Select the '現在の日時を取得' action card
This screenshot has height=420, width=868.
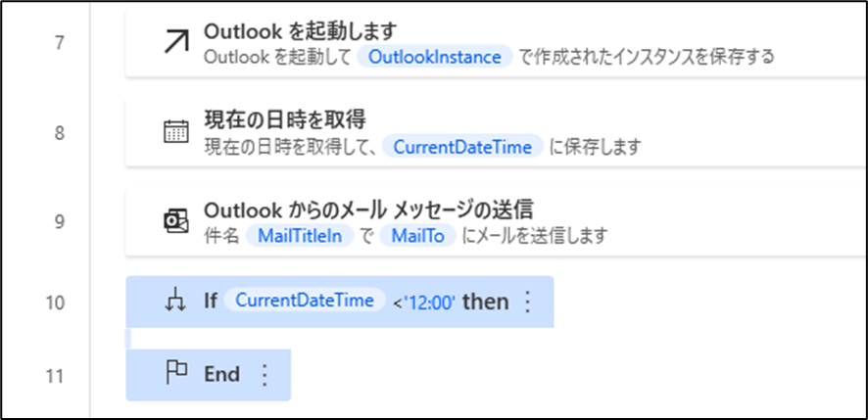(497, 132)
